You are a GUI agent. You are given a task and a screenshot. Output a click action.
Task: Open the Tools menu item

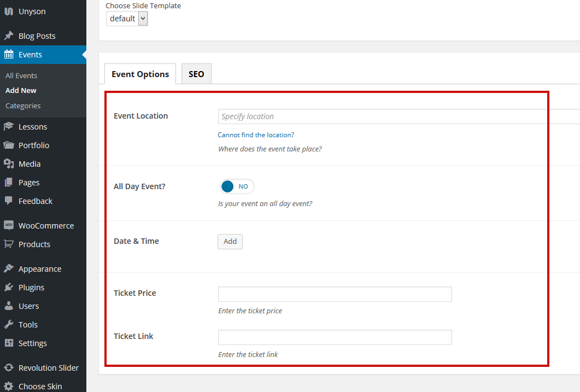tap(43, 324)
